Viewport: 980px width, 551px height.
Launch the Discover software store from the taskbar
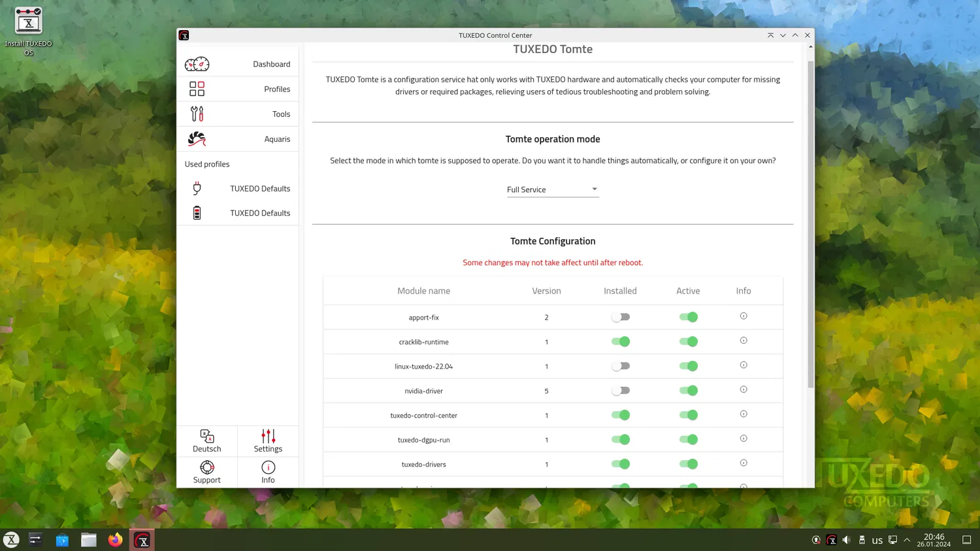(x=62, y=540)
